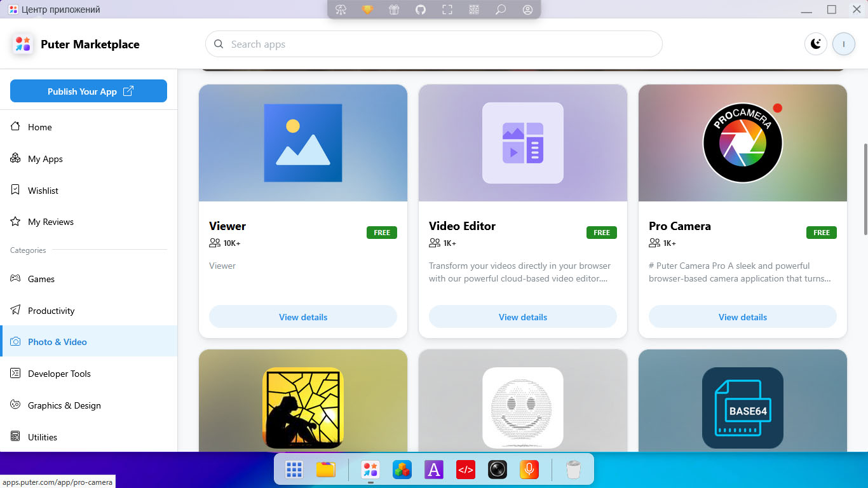The image size is (868, 488).
Task: Open the red code editor app in the dock
Action: pyautogui.click(x=466, y=470)
